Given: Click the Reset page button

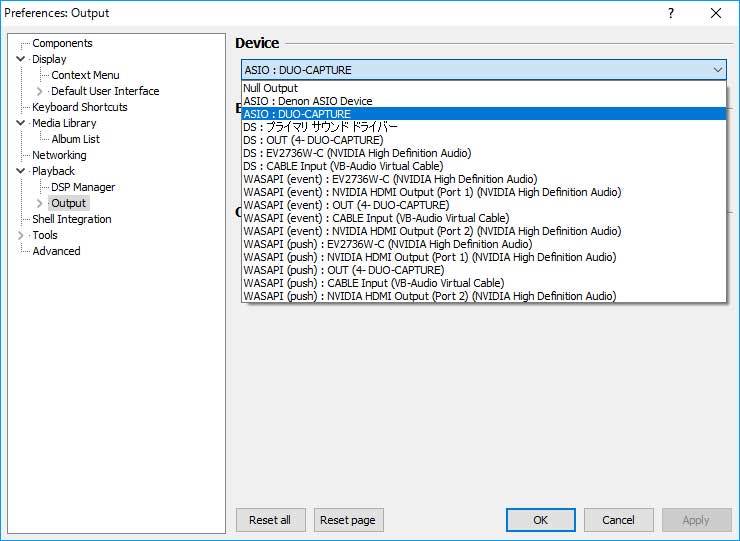Looking at the screenshot, I should pos(348,520).
